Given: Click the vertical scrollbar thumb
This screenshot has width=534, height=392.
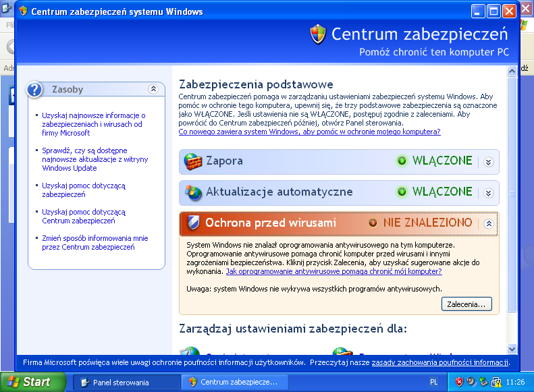Looking at the screenshot, I should click(x=512, y=194).
